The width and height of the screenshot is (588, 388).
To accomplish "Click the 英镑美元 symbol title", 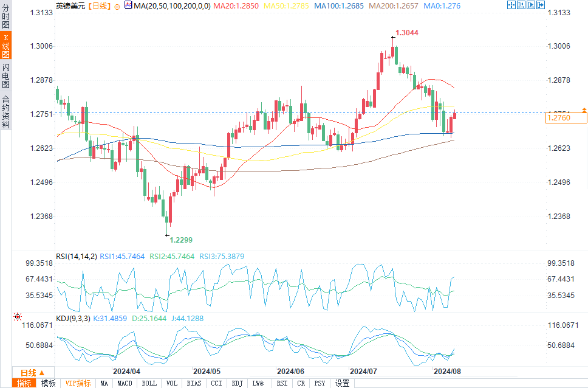I will click(x=70, y=6).
